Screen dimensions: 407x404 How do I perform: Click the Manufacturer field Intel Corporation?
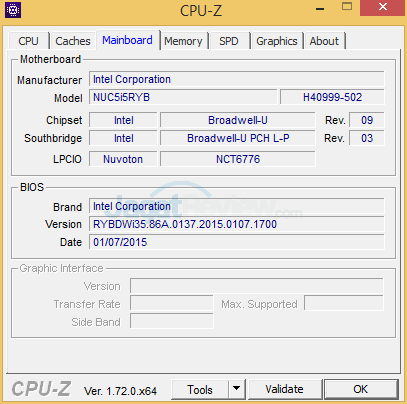coord(237,79)
